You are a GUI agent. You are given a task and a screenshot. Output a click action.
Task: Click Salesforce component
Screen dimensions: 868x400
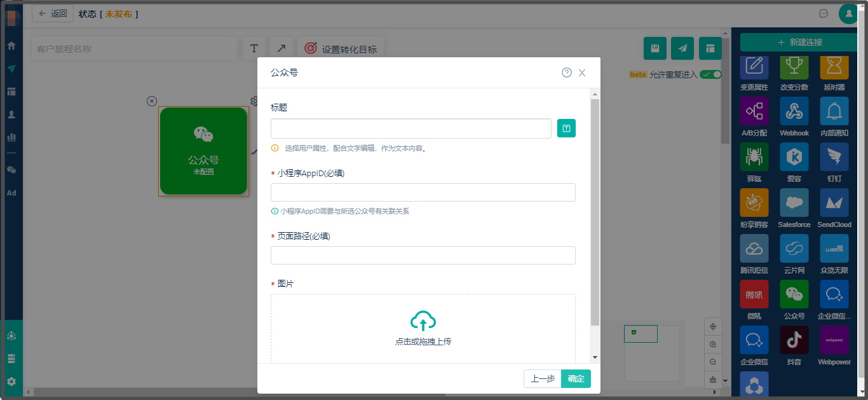coord(794,203)
